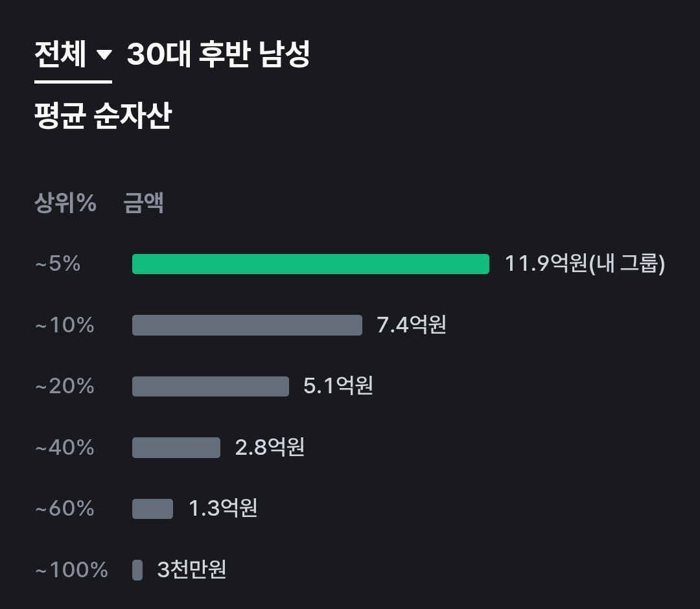Click the ~40% percentile label
Screen dimensions: 700x609
tap(64, 448)
